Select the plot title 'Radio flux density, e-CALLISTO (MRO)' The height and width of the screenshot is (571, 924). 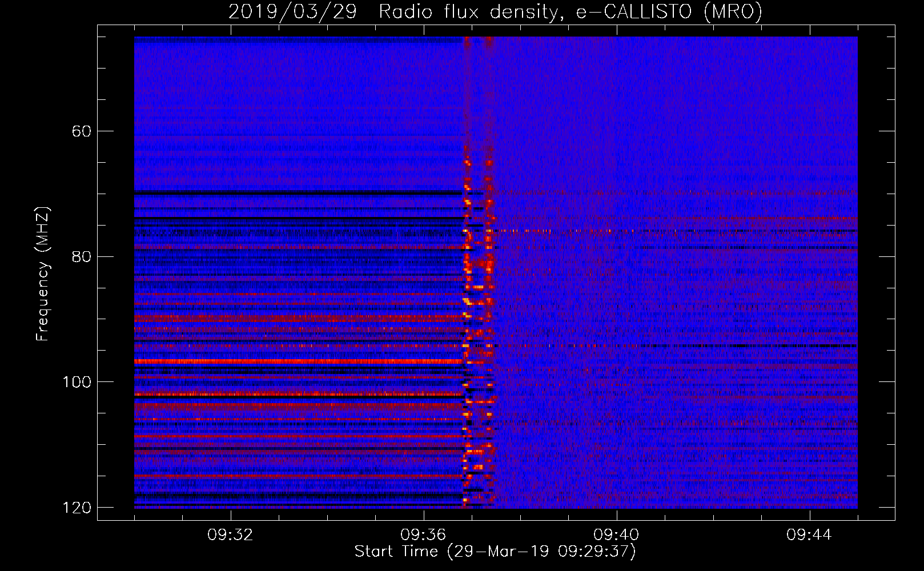tap(571, 11)
